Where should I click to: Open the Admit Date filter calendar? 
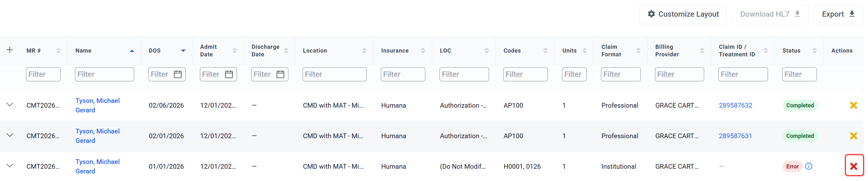click(229, 74)
